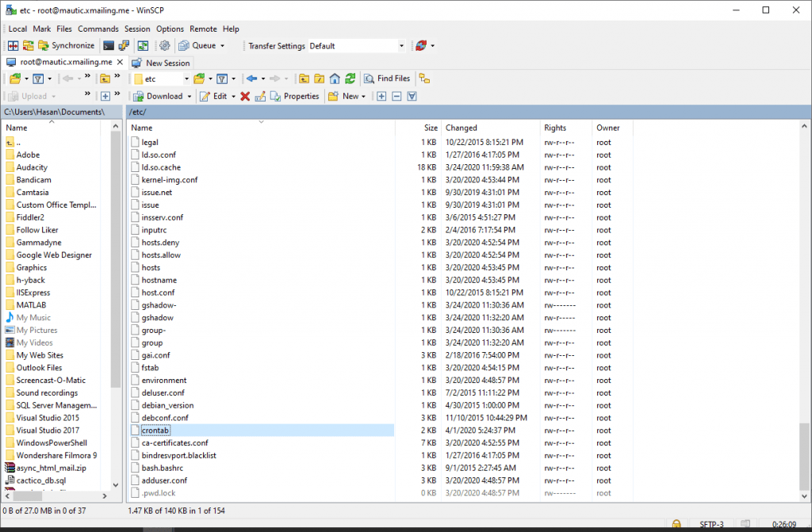Open the Commands menu
This screenshot has width=812, height=532.
pos(98,29)
